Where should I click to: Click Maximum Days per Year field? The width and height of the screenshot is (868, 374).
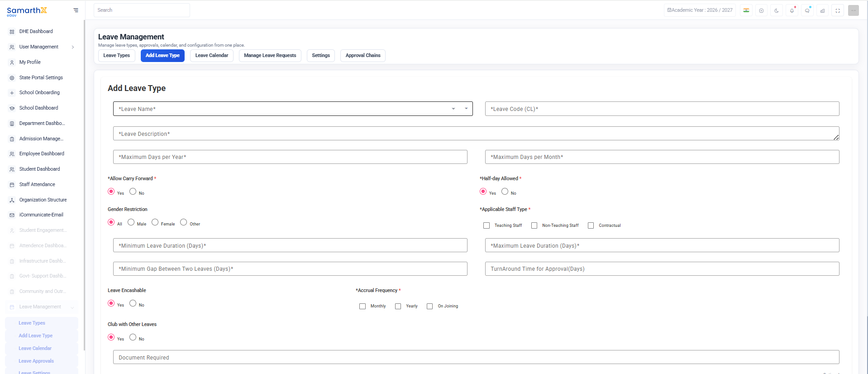click(x=290, y=157)
